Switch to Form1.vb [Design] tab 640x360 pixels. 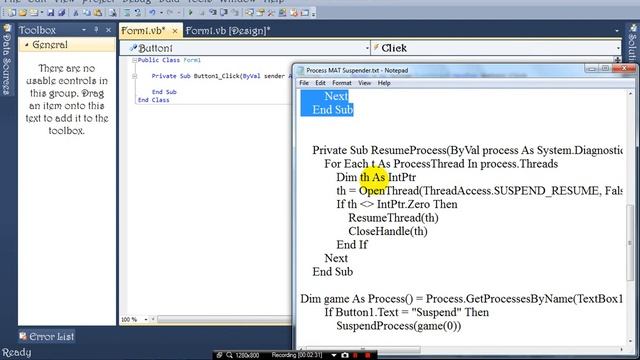tap(228, 31)
